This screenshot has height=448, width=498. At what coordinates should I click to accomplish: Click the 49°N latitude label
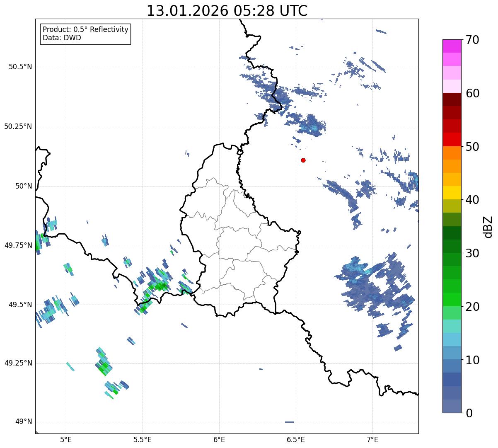[x=24, y=422]
